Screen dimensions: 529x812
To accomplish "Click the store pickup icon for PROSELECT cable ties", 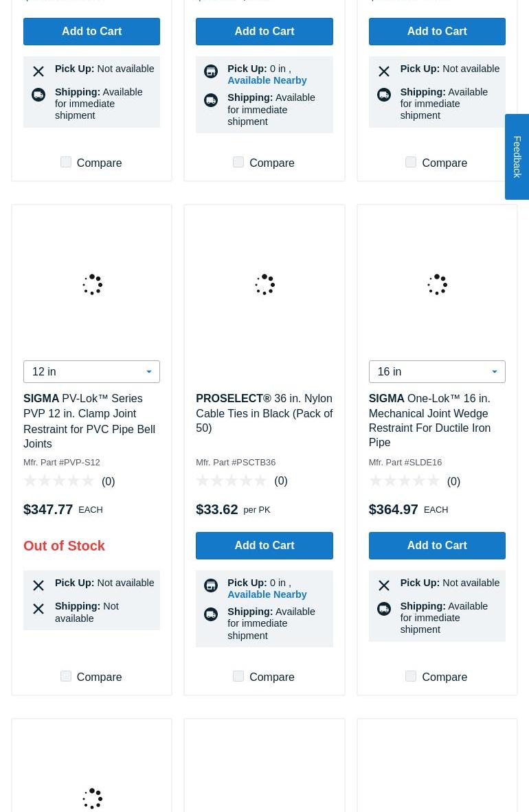I will tap(211, 585).
